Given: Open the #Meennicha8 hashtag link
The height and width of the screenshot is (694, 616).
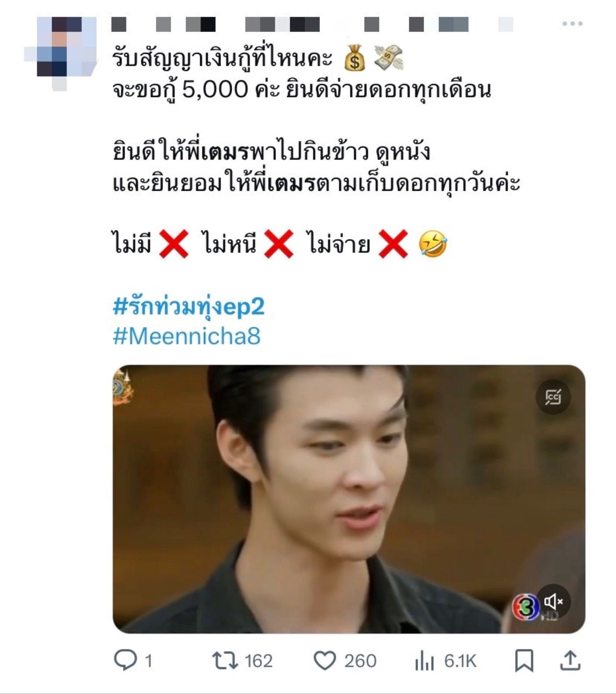Looking at the screenshot, I should pyautogui.click(x=187, y=336).
